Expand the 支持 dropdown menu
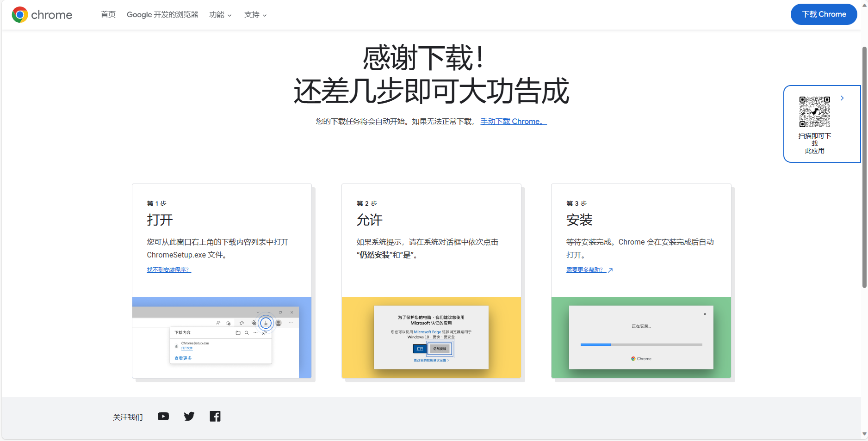 (x=255, y=15)
